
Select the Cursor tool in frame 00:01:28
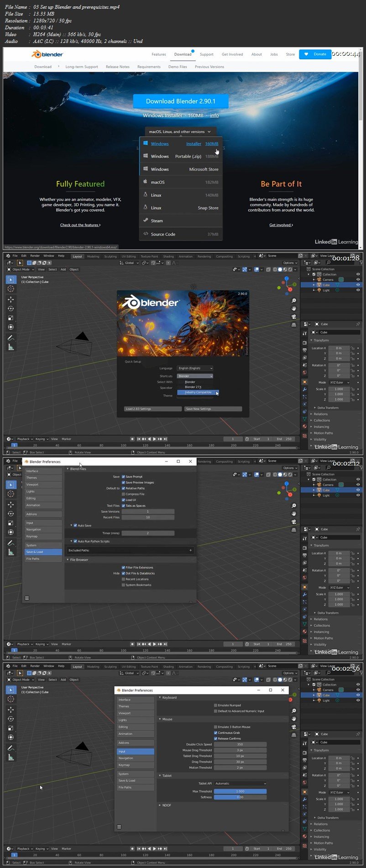11,289
